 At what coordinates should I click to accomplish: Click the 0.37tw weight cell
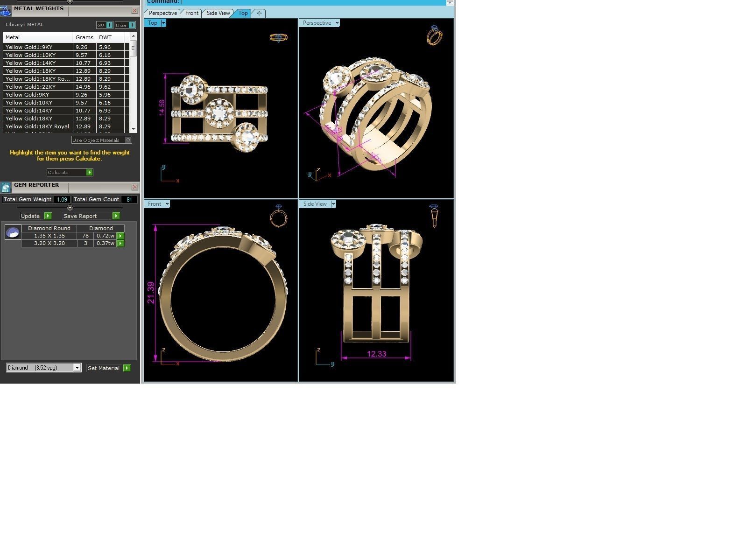tap(106, 244)
